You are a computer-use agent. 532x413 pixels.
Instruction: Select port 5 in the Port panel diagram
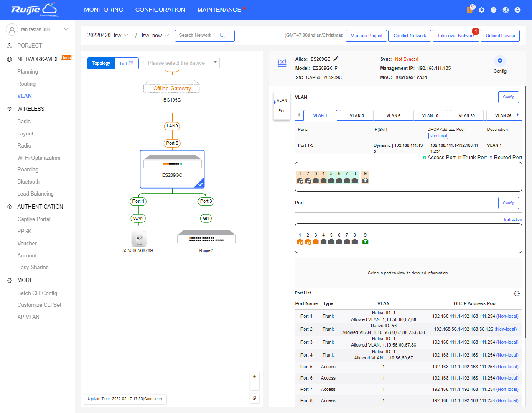coord(331,241)
